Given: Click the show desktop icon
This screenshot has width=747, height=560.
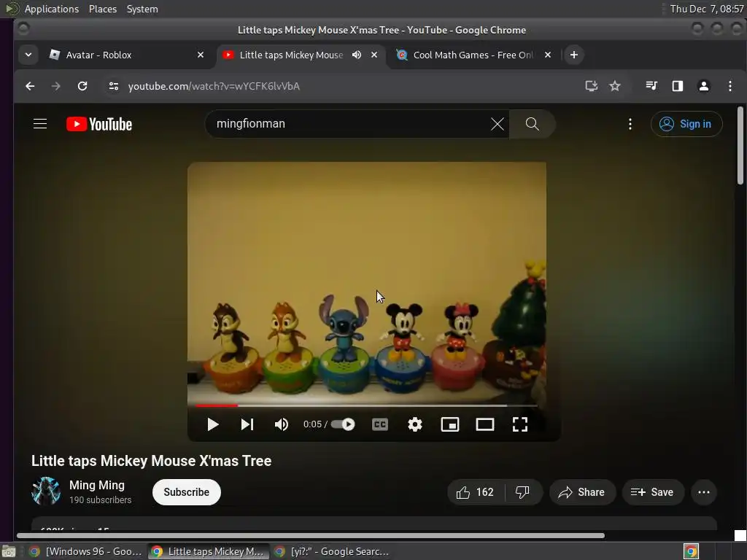Looking at the screenshot, I should 9,551.
